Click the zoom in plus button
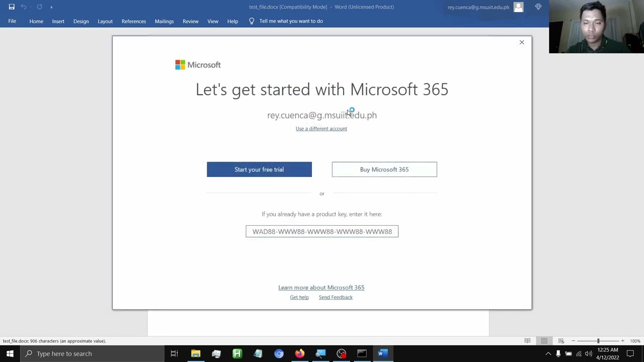This screenshot has width=644, height=362. pos(622,341)
